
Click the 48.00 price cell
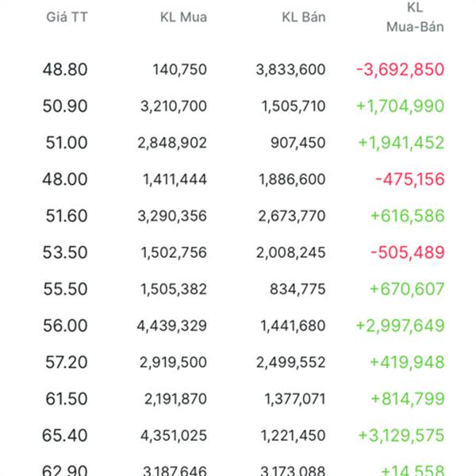click(x=65, y=179)
